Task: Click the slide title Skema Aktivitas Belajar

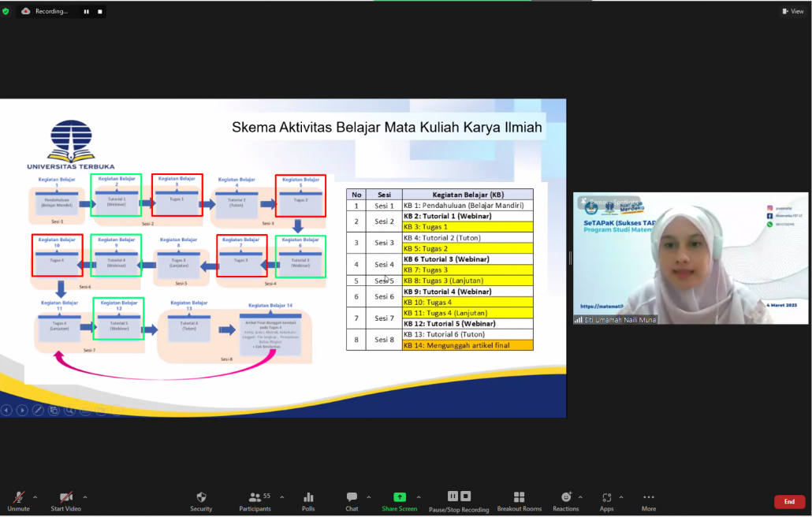Action: [x=387, y=128]
